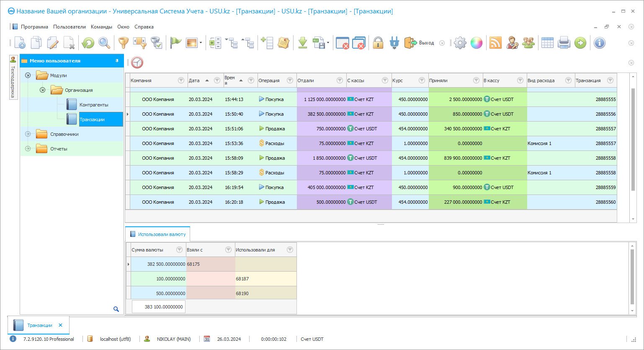This screenshot has height=350, width=644.
Task: Expand the Отчеты tree node
Action: coord(28,149)
